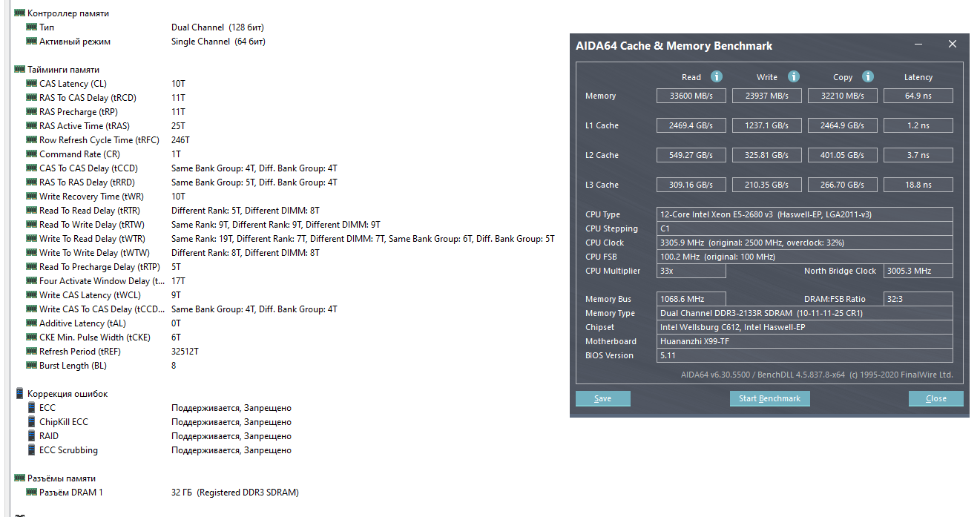This screenshot has height=517, width=980.
Task: Close the benchmark window with X
Action: coord(953,45)
